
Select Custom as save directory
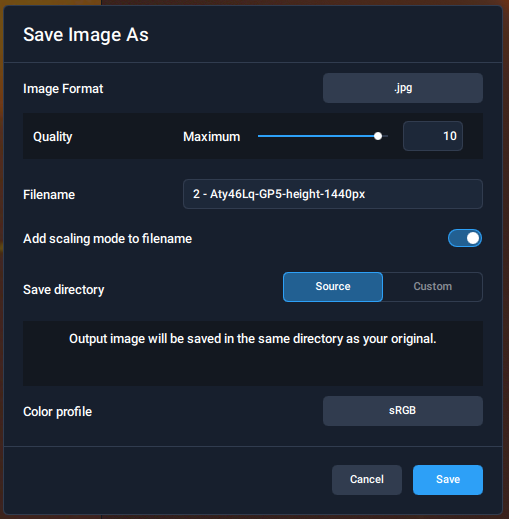tap(433, 287)
